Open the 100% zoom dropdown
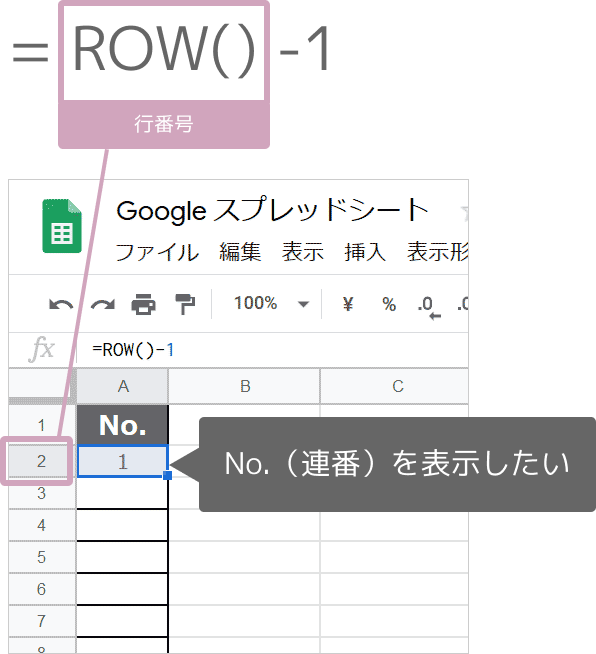 pos(272,303)
